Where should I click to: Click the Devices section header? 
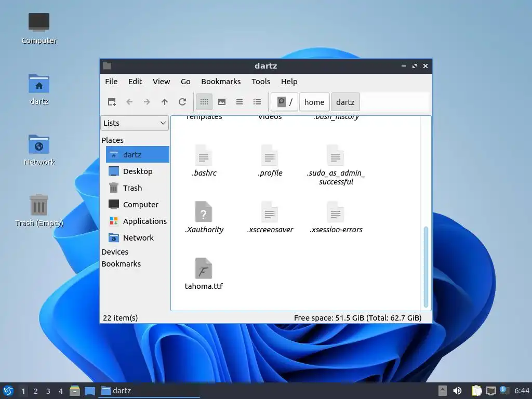coord(115,252)
